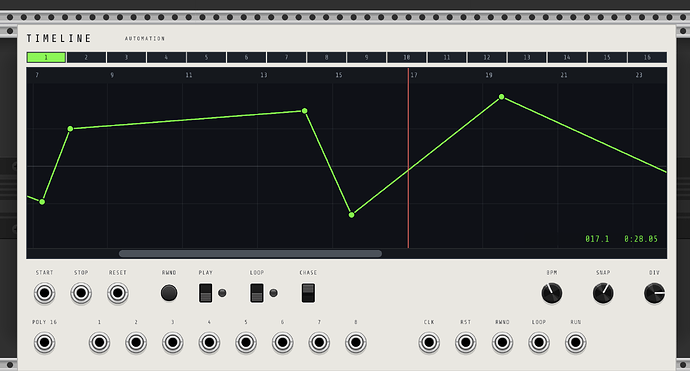Screen dimensions: 690x371
Task: Click the SNAP knob
Action: 603,294
